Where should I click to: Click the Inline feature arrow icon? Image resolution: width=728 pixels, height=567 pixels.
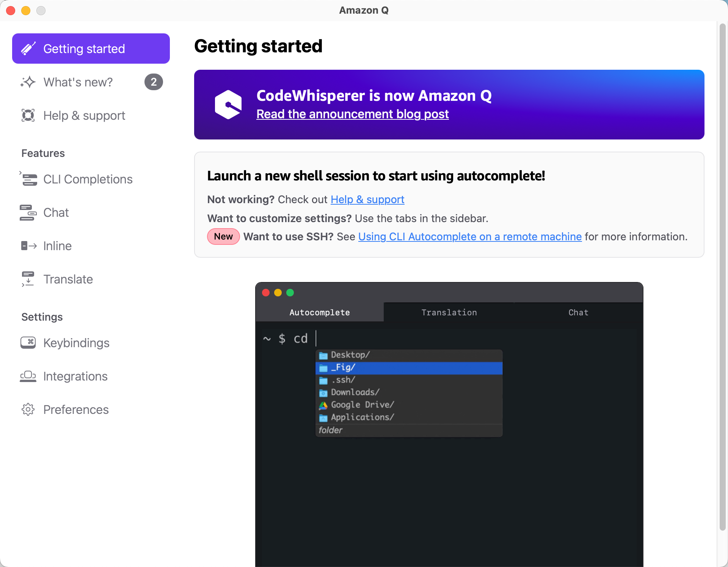point(29,246)
